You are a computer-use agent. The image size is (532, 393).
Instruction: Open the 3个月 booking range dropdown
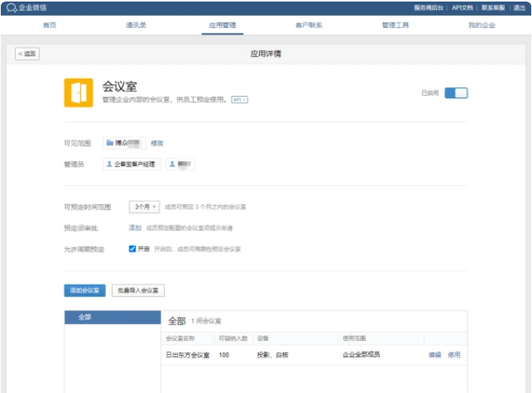[x=144, y=207]
